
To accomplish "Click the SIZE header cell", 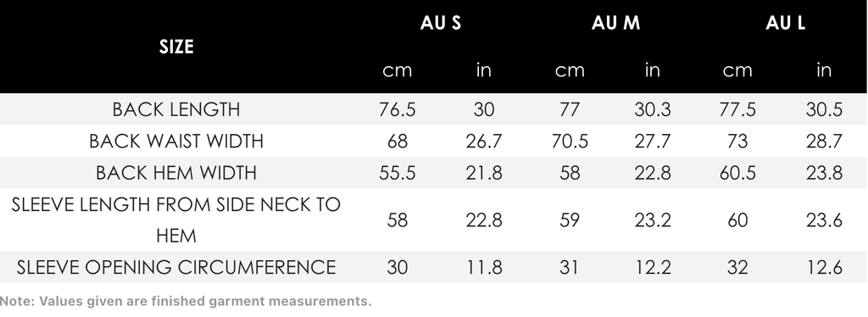I will pyautogui.click(x=176, y=47).
